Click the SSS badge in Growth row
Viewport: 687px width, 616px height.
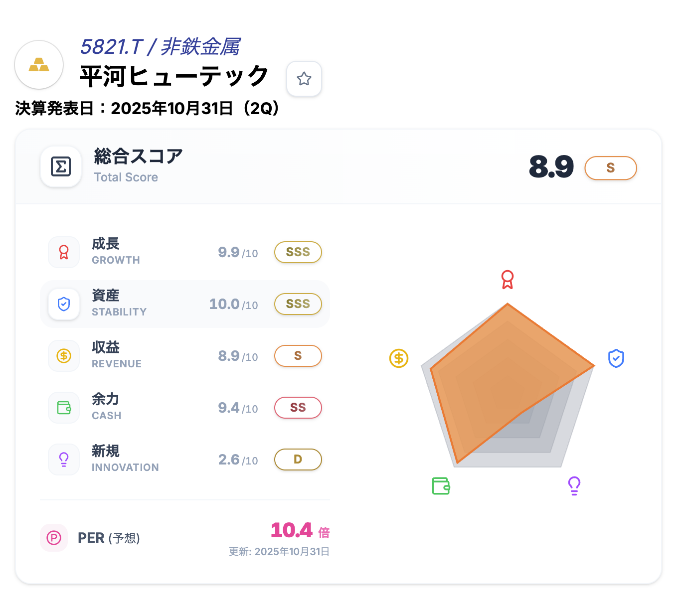[x=298, y=252]
